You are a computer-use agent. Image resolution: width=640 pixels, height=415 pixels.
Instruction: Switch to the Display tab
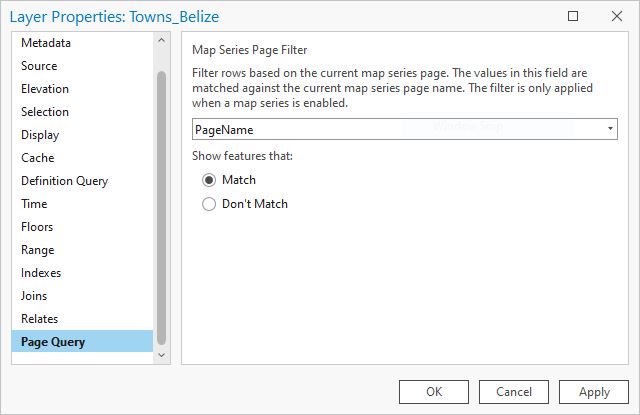(40, 135)
